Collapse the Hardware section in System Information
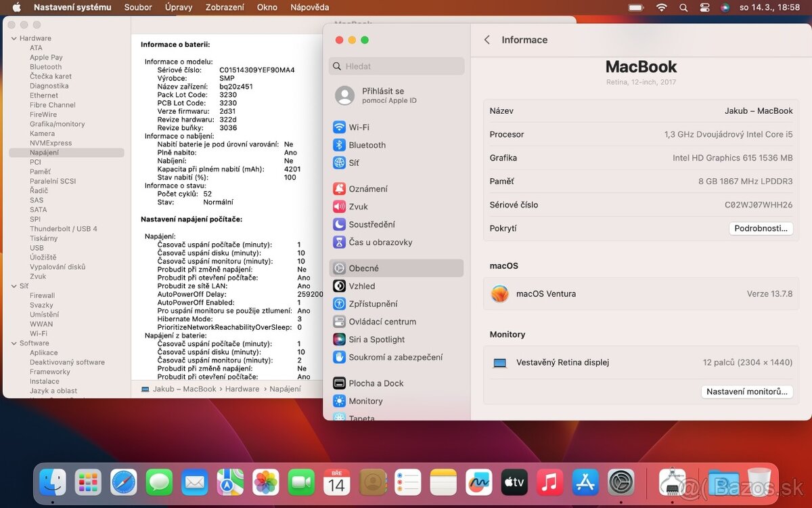This screenshot has height=508, width=812. (x=15, y=39)
